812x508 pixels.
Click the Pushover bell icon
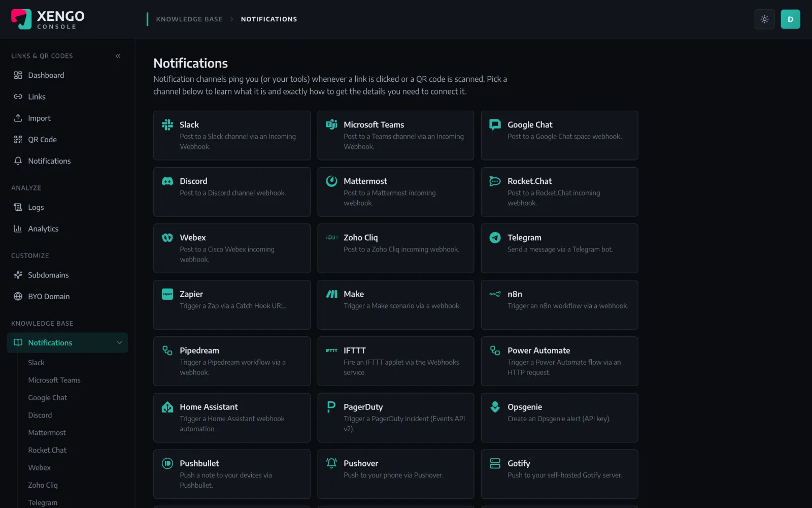coord(331,463)
